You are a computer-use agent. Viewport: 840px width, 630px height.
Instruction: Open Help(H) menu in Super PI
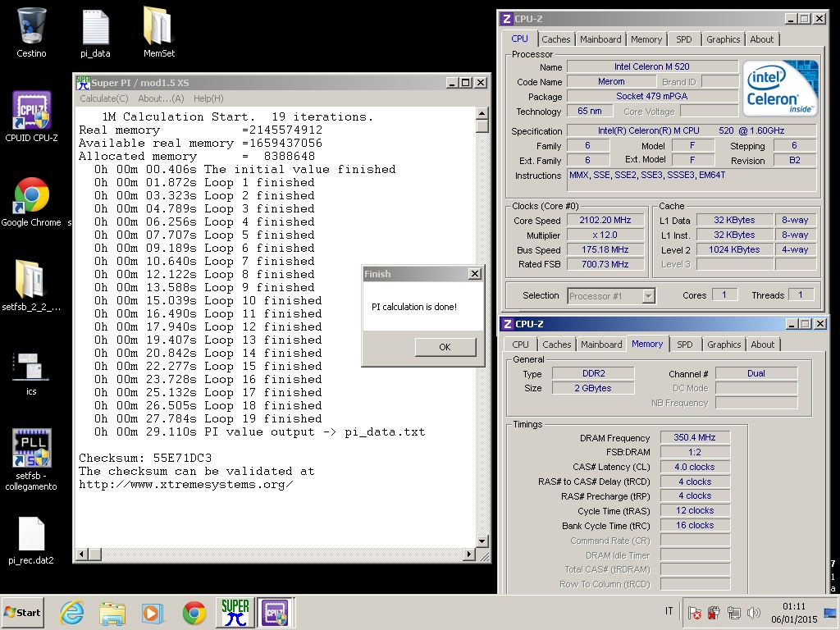(x=208, y=98)
